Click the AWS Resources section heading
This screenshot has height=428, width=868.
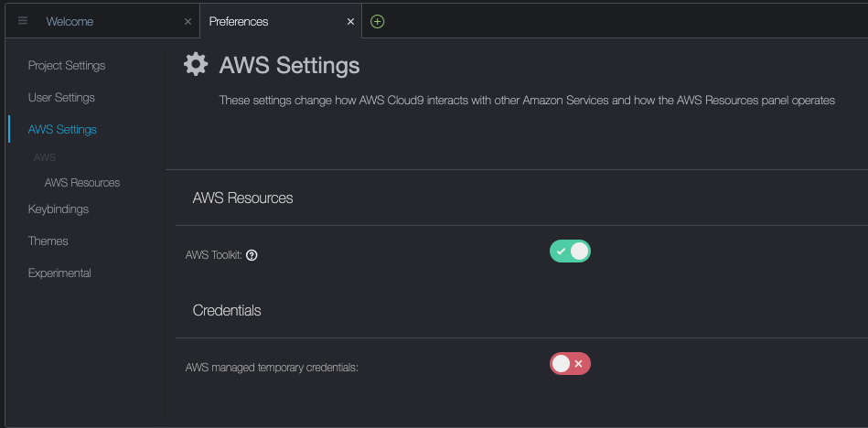point(242,198)
